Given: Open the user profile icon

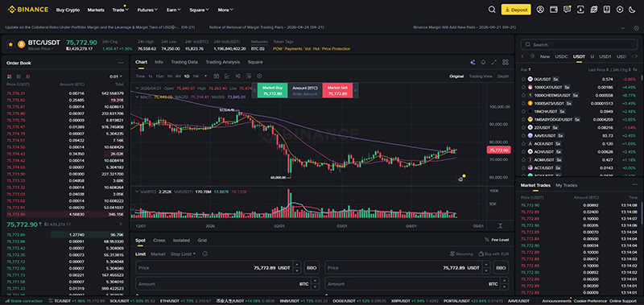Looking at the screenshot, I should (x=540, y=10).
